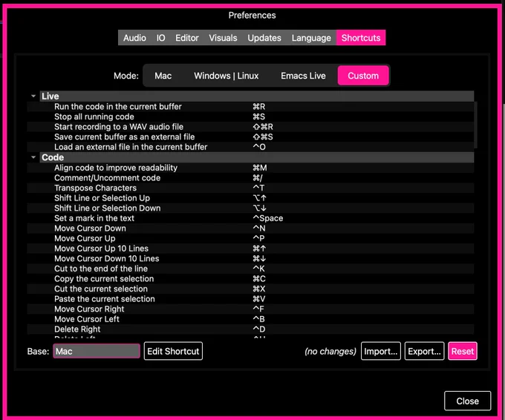
Task: Select 'Set a mark in the text' row
Action: (250, 218)
